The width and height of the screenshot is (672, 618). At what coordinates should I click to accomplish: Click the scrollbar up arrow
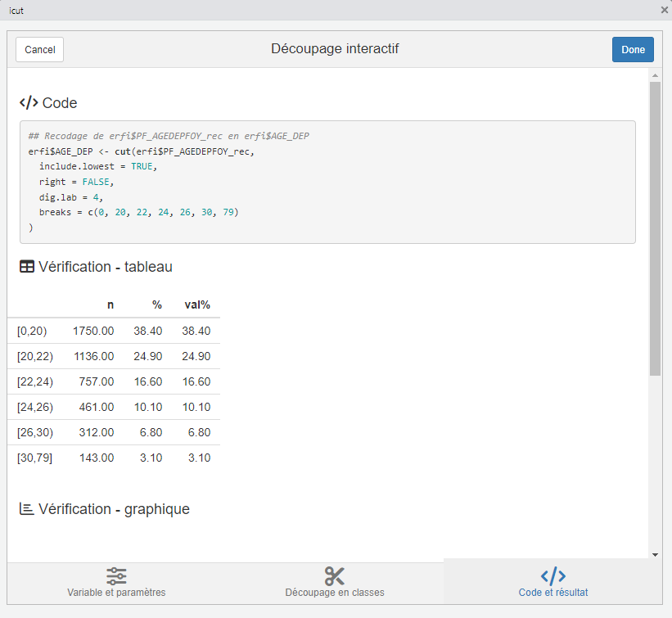click(655, 75)
